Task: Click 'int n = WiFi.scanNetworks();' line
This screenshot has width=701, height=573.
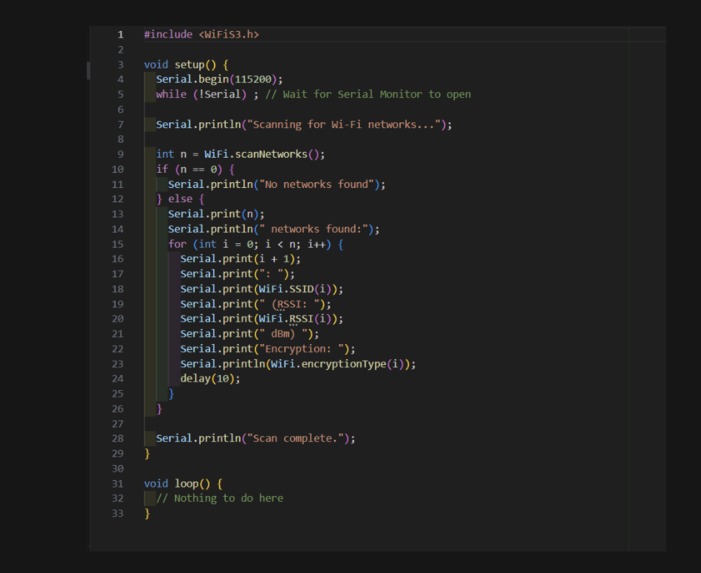Action: point(241,154)
